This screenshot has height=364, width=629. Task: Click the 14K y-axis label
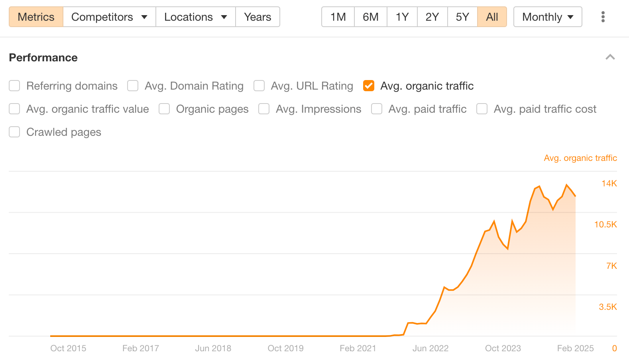tap(609, 184)
